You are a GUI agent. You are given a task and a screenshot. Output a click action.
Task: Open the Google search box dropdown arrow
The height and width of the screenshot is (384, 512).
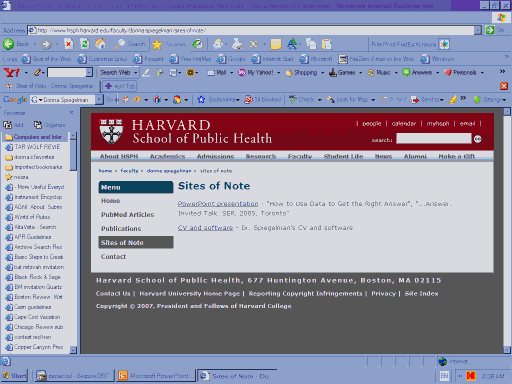[99, 99]
